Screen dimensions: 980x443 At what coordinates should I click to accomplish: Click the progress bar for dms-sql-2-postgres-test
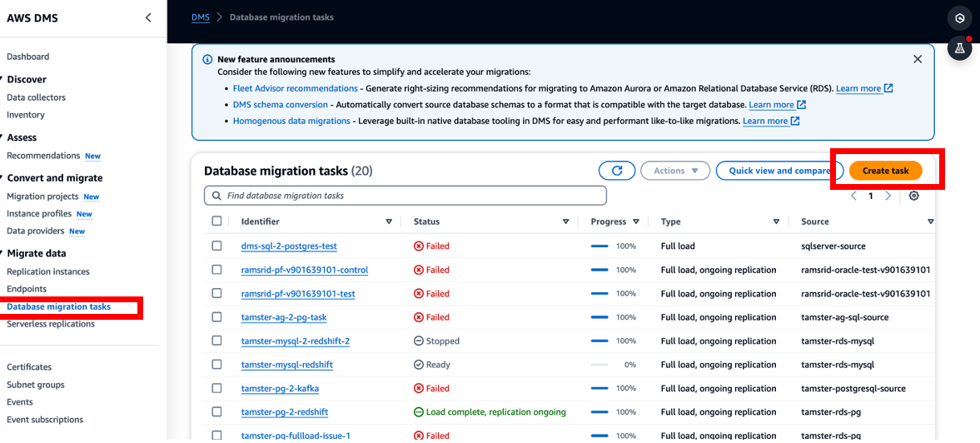click(x=599, y=246)
